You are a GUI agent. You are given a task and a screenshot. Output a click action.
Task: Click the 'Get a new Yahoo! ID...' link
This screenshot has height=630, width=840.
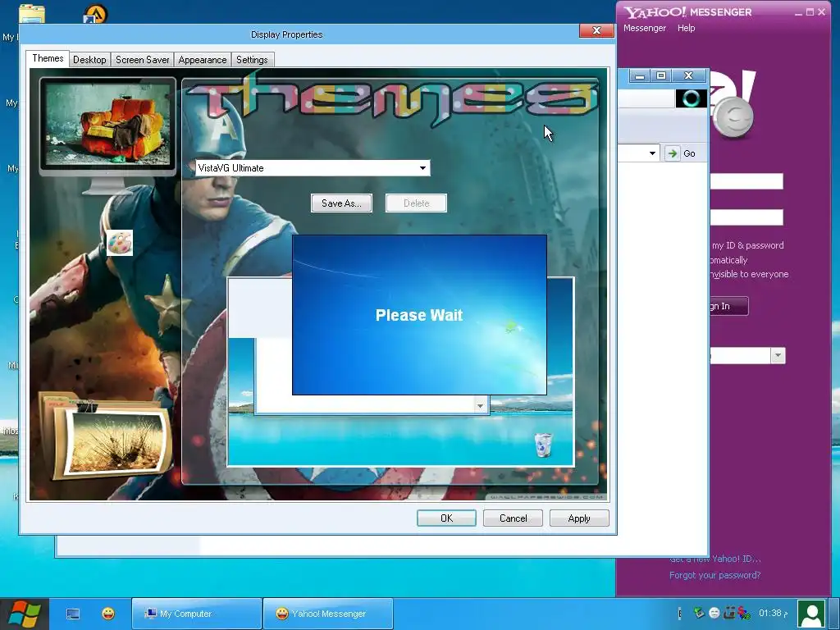(x=714, y=559)
